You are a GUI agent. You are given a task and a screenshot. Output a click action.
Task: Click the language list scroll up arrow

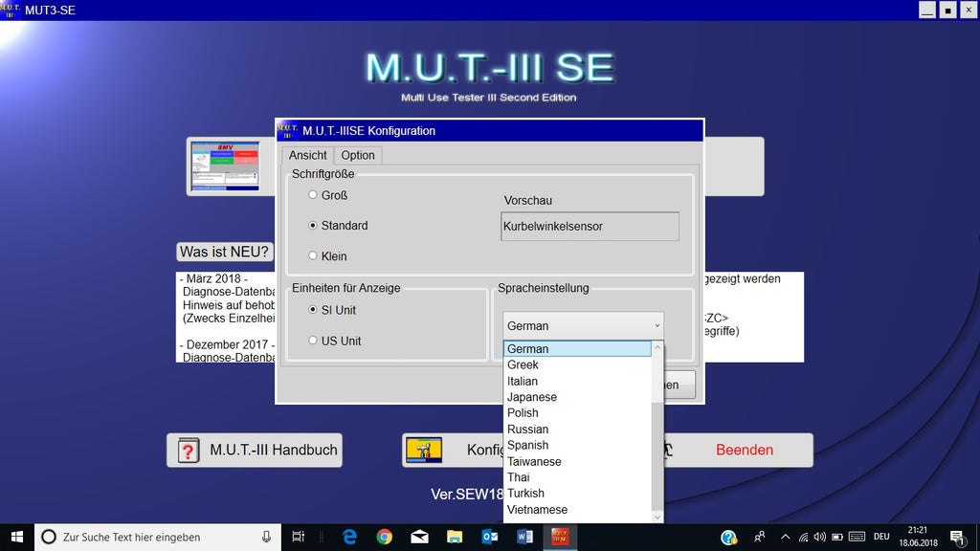tap(657, 347)
